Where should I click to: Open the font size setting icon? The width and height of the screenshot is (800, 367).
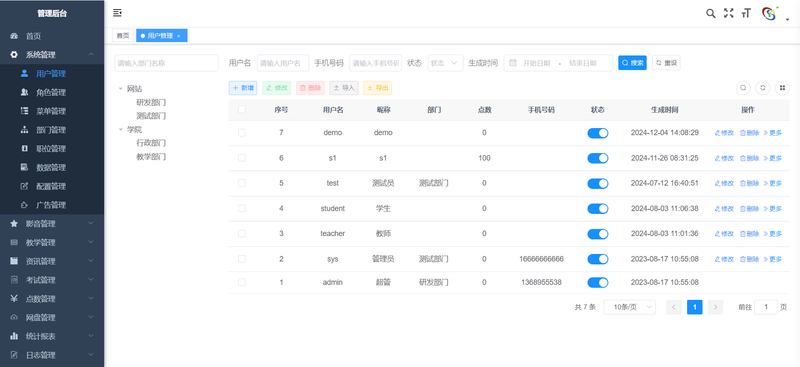pos(746,13)
